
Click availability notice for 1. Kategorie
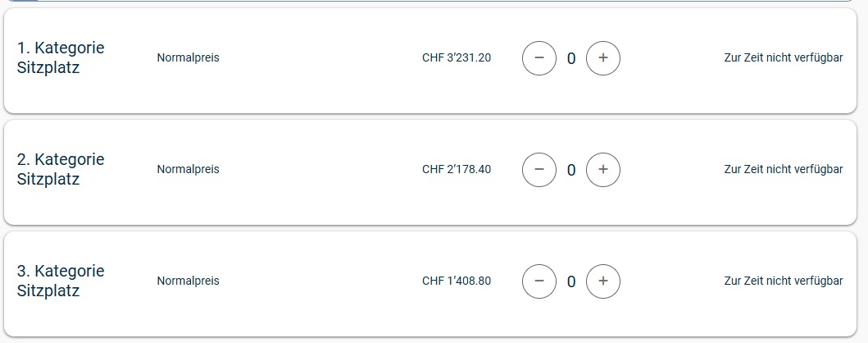click(x=783, y=58)
